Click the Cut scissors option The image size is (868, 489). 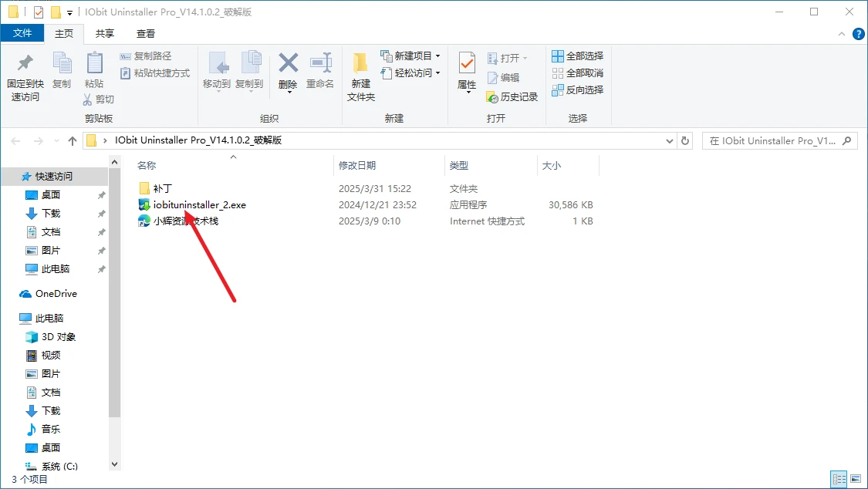pyautogui.click(x=99, y=99)
